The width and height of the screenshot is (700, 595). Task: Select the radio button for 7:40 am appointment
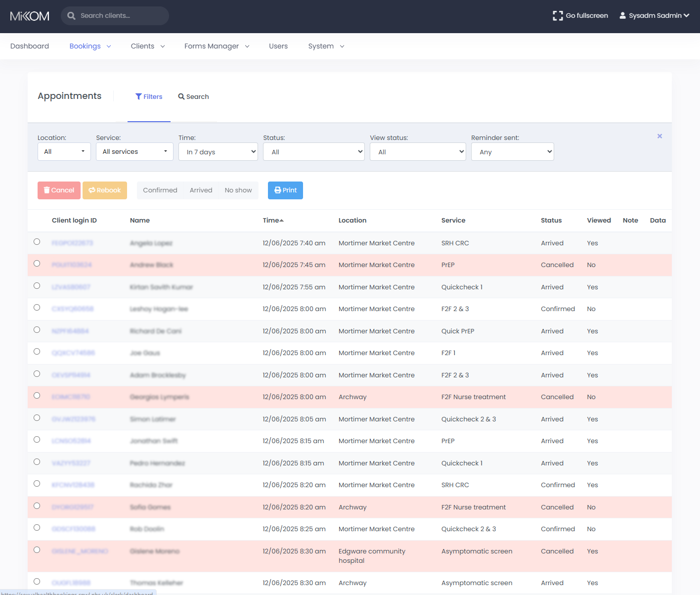pos(37,242)
